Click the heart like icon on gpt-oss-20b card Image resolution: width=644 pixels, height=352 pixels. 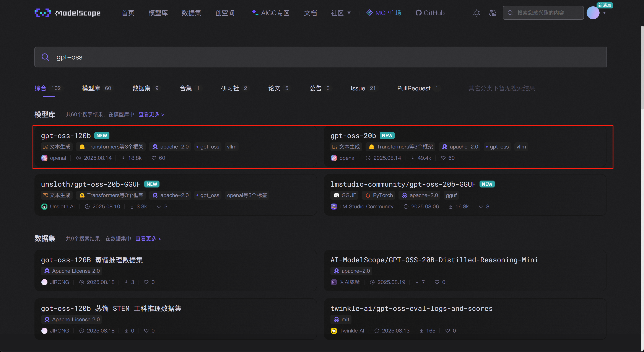pyautogui.click(x=443, y=158)
